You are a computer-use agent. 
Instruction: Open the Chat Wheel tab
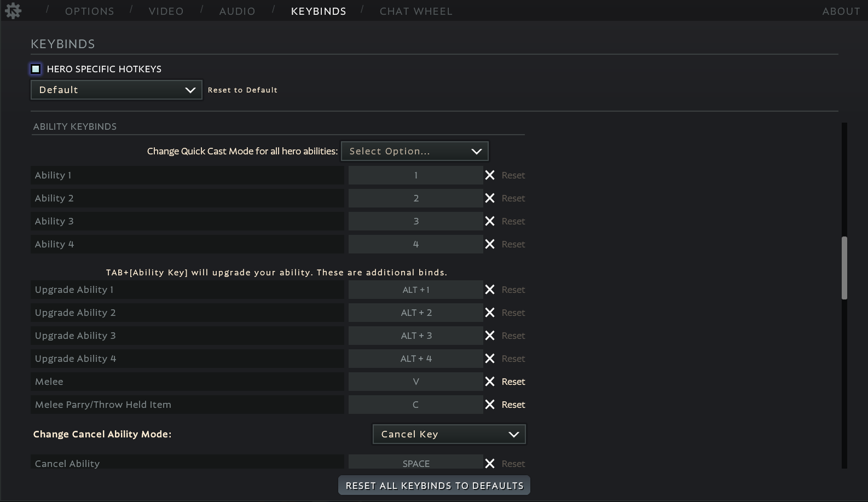(416, 11)
